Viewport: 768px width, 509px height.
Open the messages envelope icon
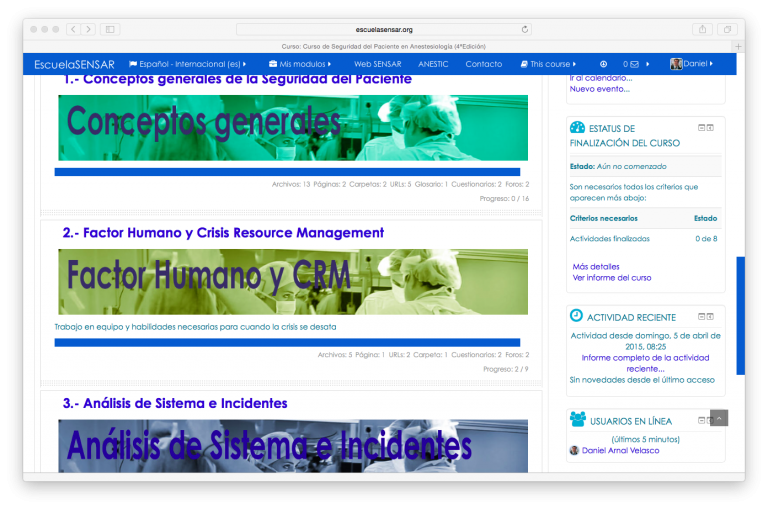click(634, 64)
